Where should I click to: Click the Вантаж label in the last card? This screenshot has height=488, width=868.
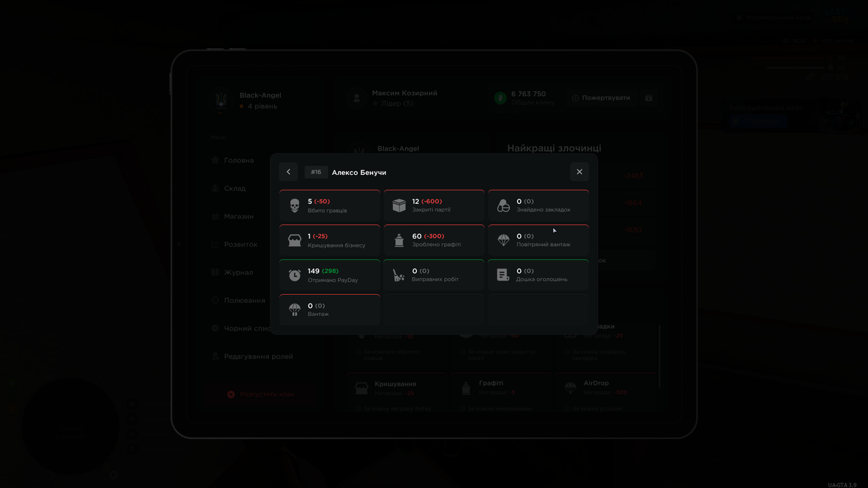click(318, 314)
